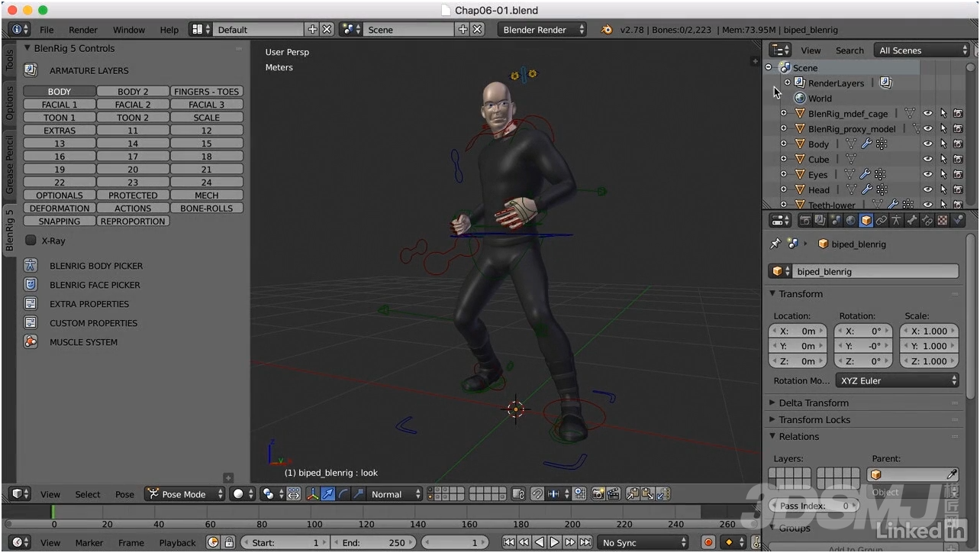Image resolution: width=980 pixels, height=553 pixels.
Task: Open the Texture properties tab (checker icon)
Action: tap(943, 221)
